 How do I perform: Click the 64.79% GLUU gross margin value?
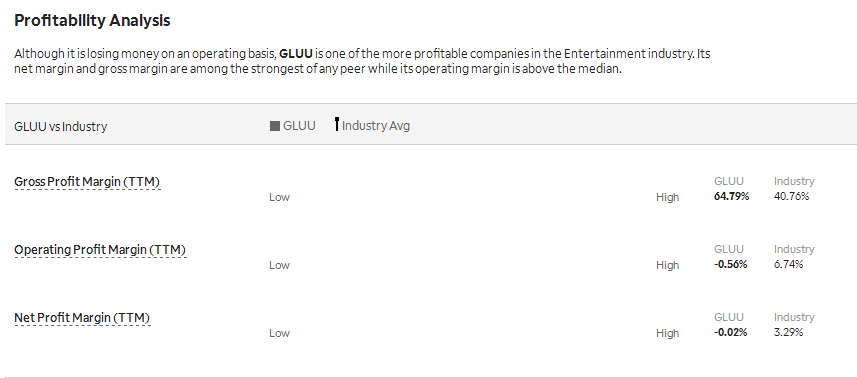pyautogui.click(x=731, y=197)
